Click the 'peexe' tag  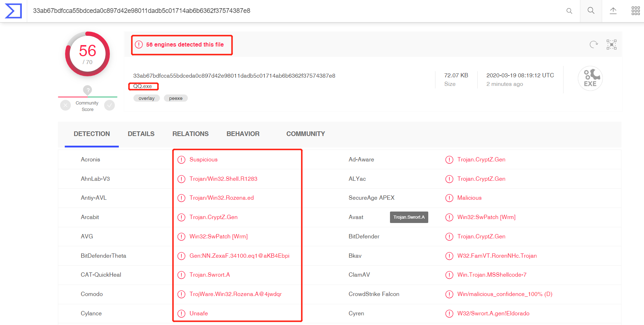tap(176, 98)
